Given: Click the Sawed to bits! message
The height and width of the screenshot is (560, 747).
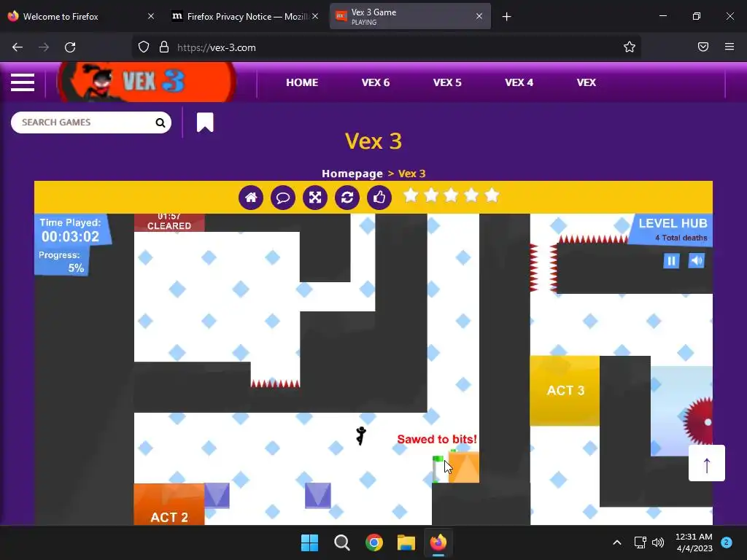Looking at the screenshot, I should [437, 439].
